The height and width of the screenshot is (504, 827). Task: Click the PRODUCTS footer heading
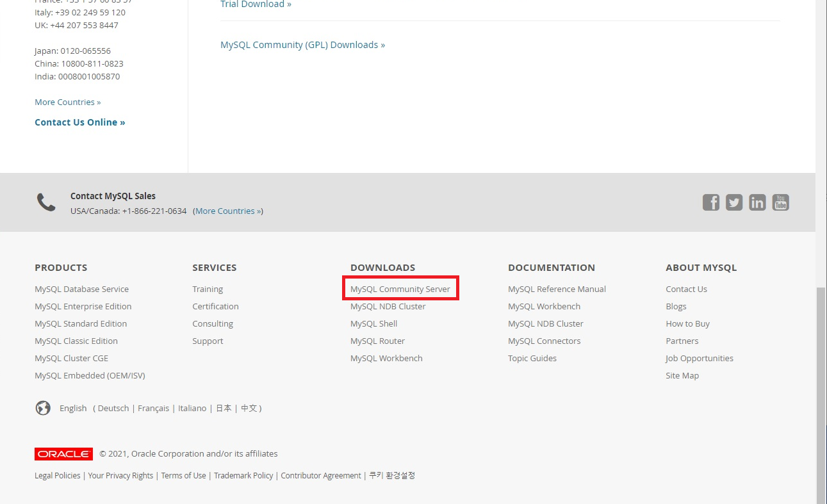(61, 268)
